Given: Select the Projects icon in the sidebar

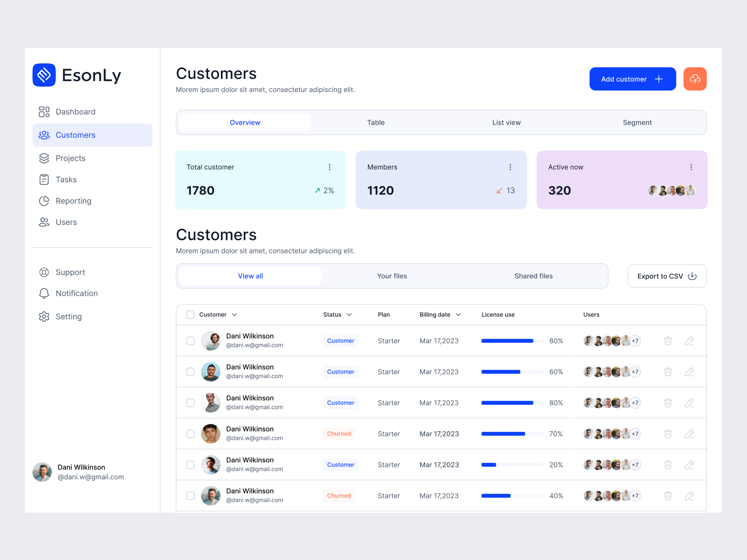Looking at the screenshot, I should pyautogui.click(x=44, y=158).
